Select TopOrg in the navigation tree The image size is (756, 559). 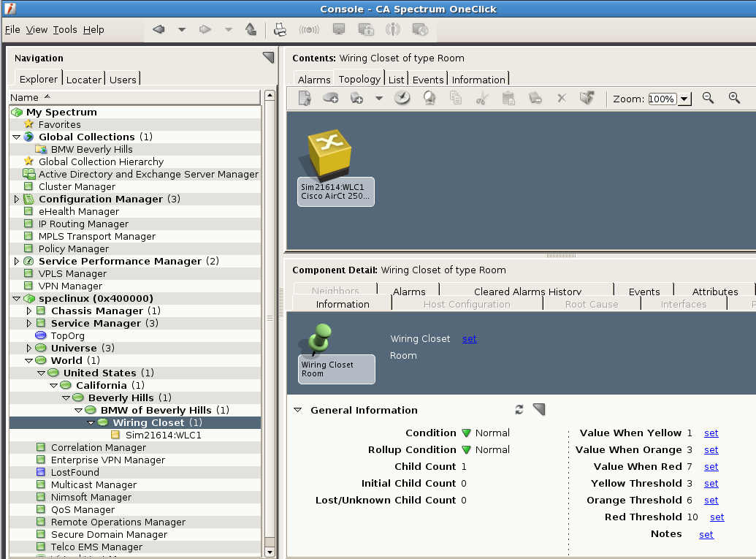pyautogui.click(x=67, y=335)
